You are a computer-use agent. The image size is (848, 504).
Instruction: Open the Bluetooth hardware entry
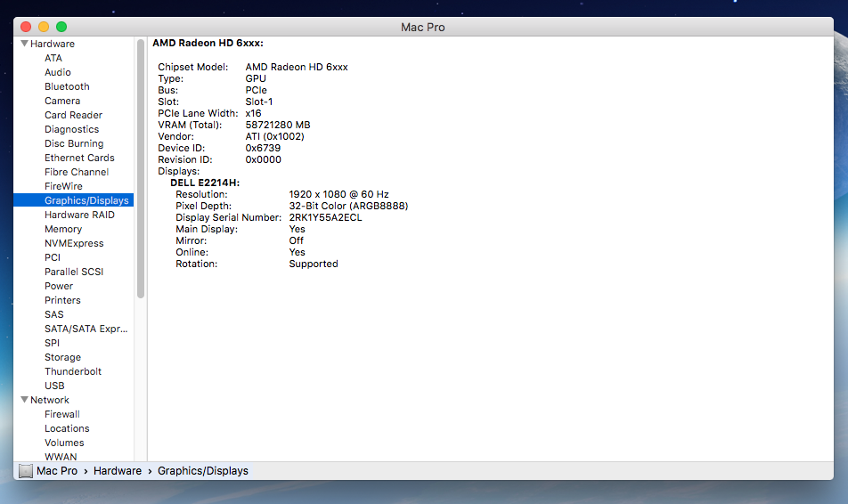pos(67,86)
